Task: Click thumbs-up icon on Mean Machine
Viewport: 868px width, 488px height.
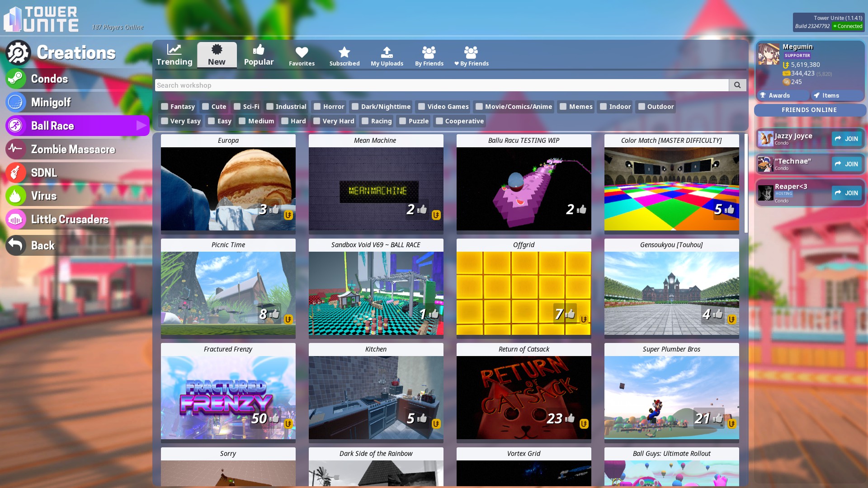Action: coord(422,209)
